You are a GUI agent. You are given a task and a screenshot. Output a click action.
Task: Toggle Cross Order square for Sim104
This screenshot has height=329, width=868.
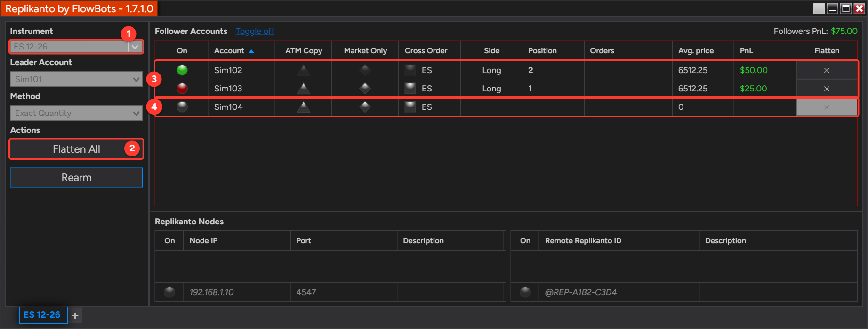410,107
